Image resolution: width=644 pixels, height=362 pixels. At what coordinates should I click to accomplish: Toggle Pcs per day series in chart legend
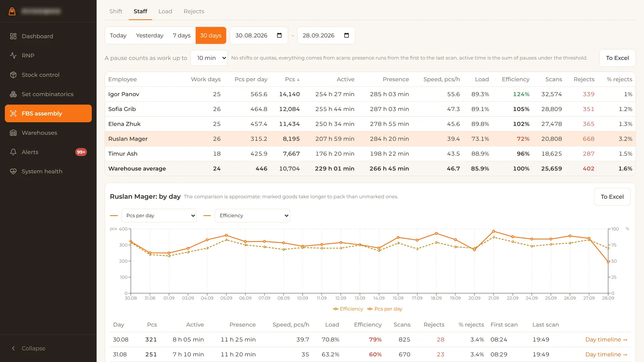pos(385,309)
